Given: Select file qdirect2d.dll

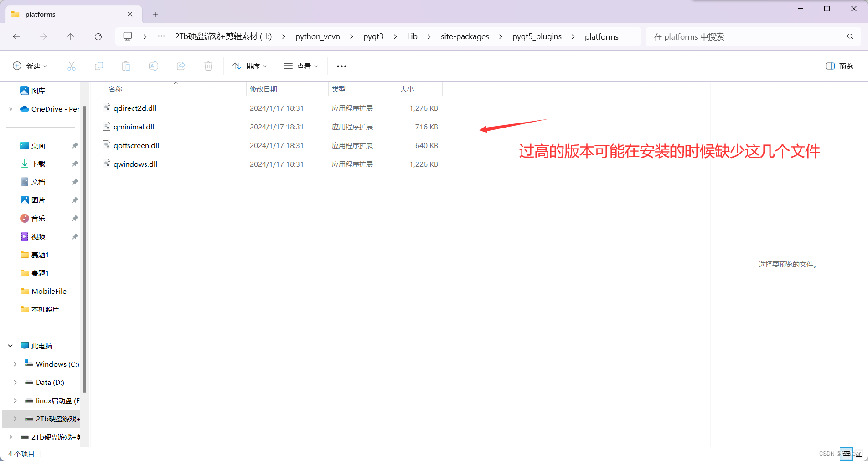Looking at the screenshot, I should [135, 108].
